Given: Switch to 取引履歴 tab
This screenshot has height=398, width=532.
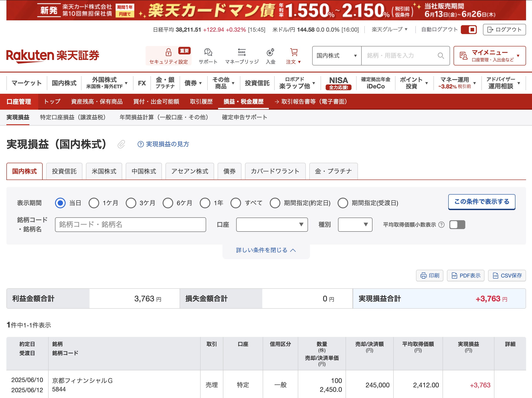Looking at the screenshot, I should click(201, 102).
